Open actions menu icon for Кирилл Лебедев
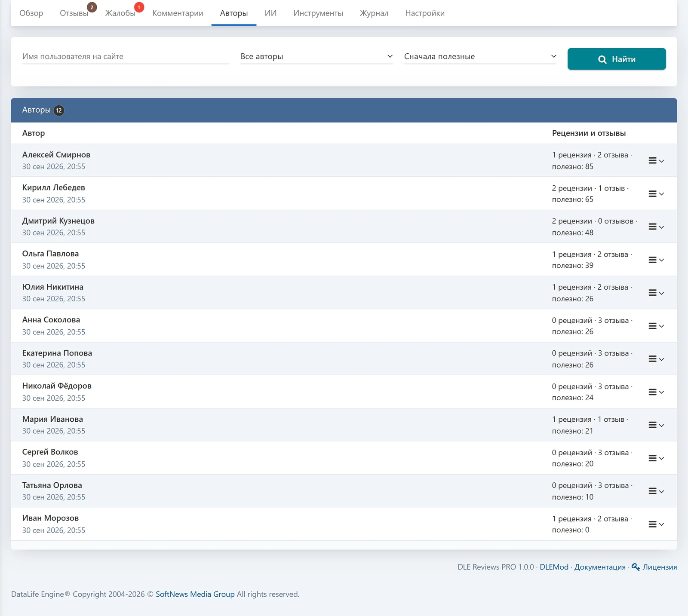The width and height of the screenshot is (688, 616). point(656,194)
